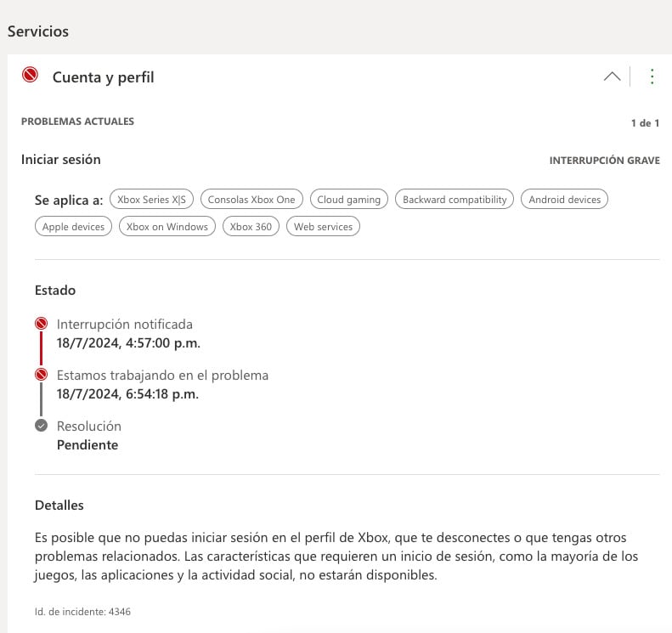Select the Xbox Series X|S tag

pos(151,200)
